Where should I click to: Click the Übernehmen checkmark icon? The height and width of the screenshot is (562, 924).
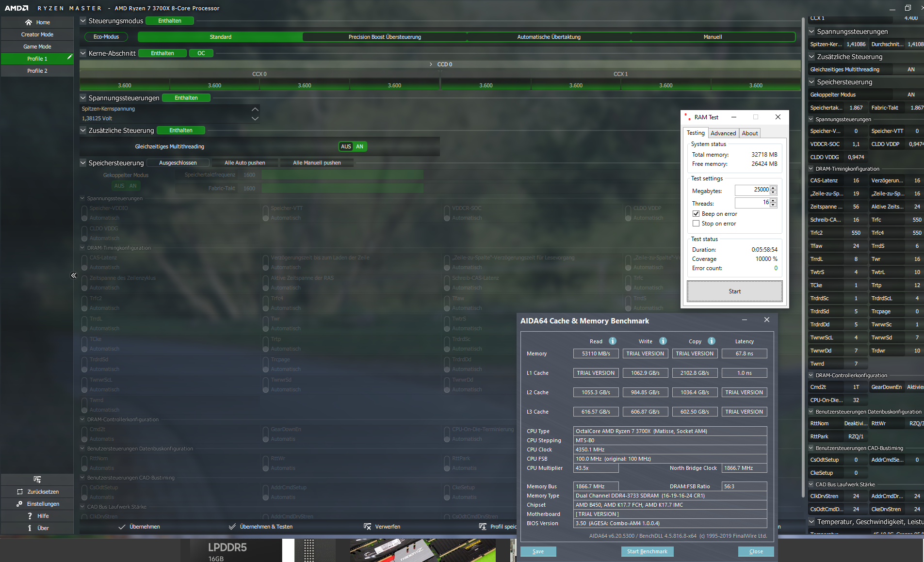point(122,527)
